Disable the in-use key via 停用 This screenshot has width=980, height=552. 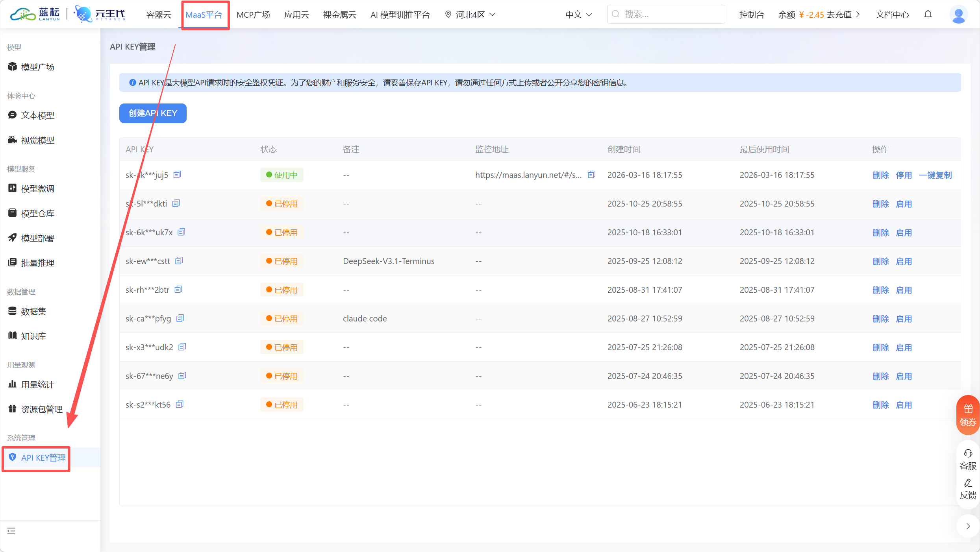point(904,175)
